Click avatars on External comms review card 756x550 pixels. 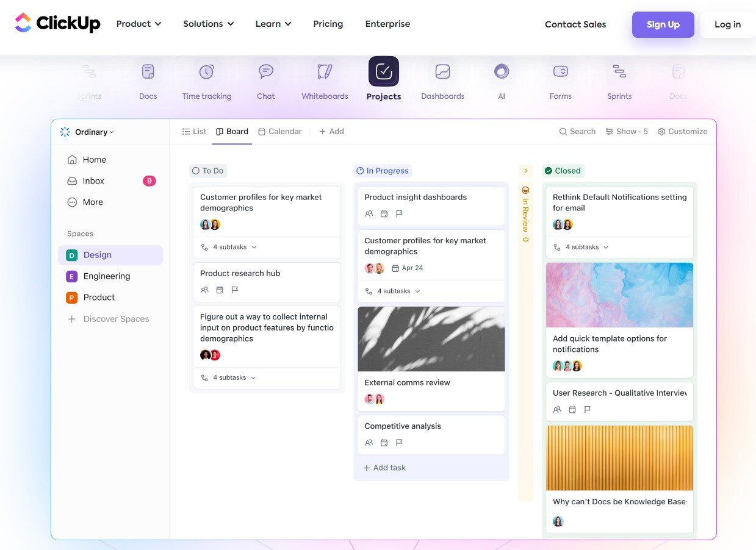(x=375, y=399)
